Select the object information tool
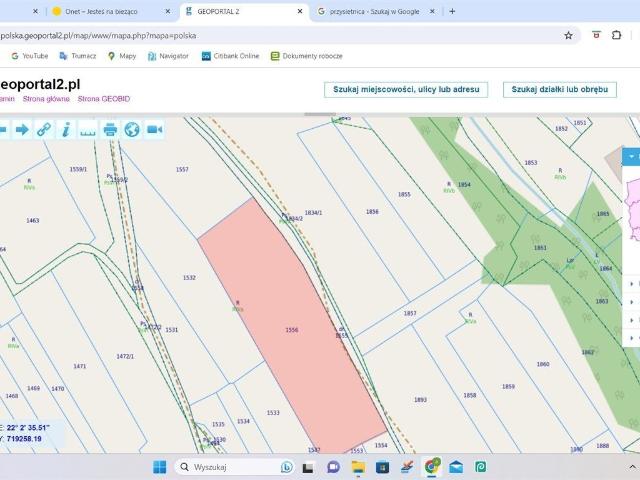The height and width of the screenshot is (480, 640). click(65, 129)
